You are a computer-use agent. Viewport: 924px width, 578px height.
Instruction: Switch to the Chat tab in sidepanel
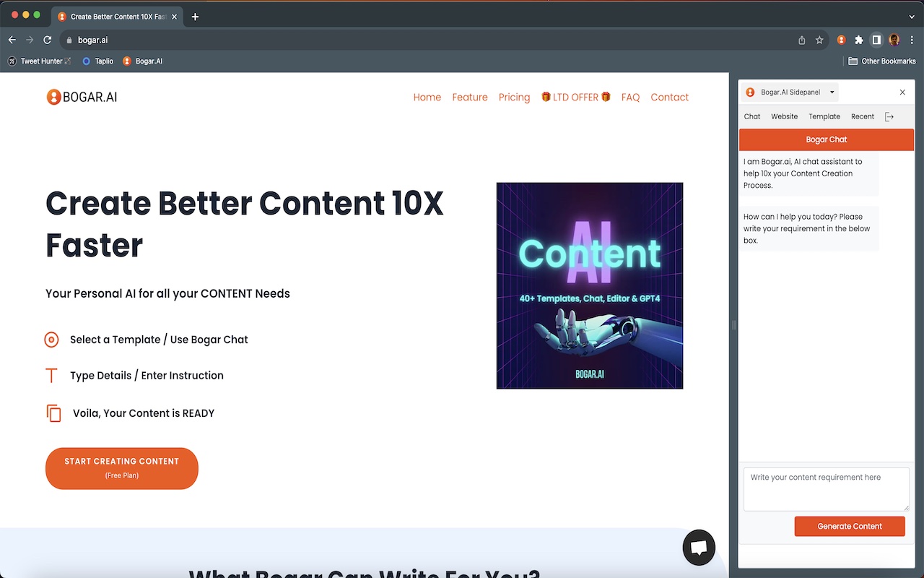tap(752, 116)
